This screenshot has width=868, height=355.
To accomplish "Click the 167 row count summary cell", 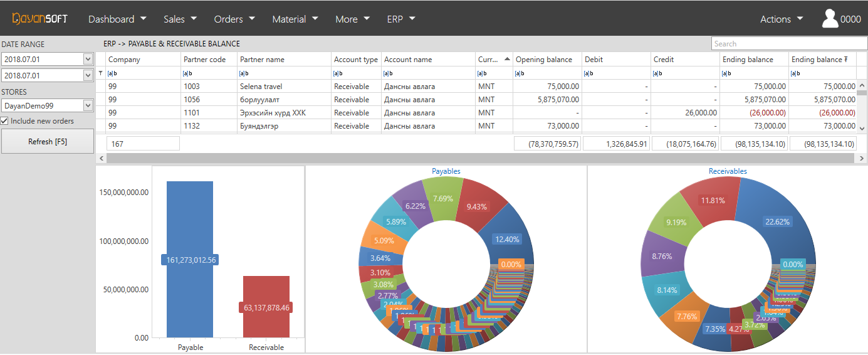I will tap(144, 144).
